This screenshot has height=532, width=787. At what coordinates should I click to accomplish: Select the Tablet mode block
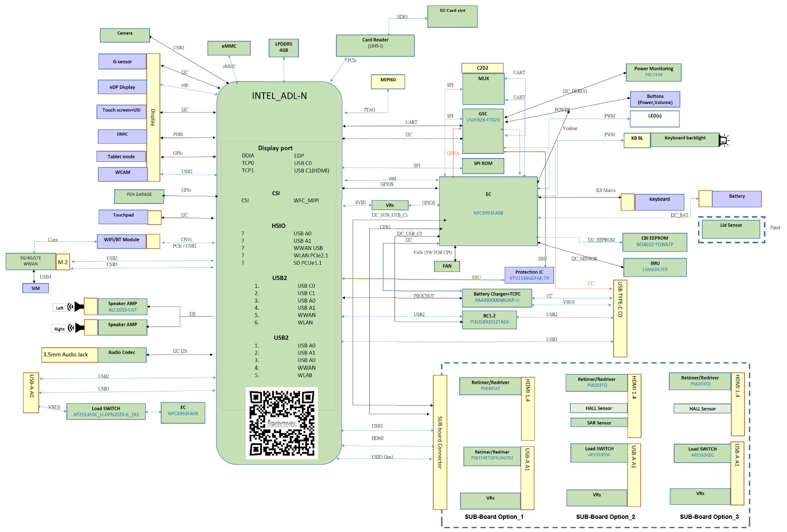tap(121, 156)
